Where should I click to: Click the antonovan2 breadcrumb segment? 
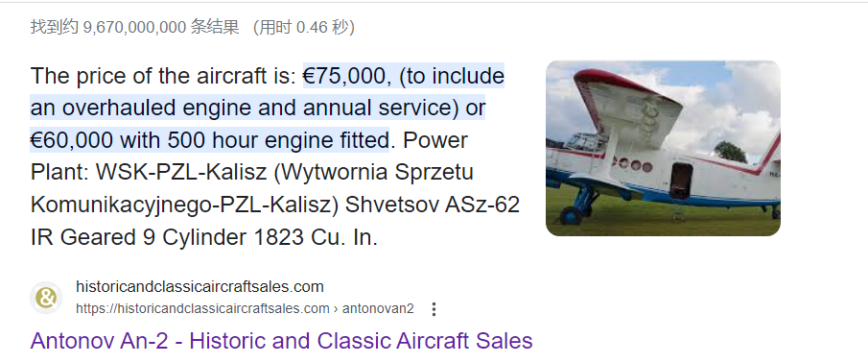tap(378, 308)
